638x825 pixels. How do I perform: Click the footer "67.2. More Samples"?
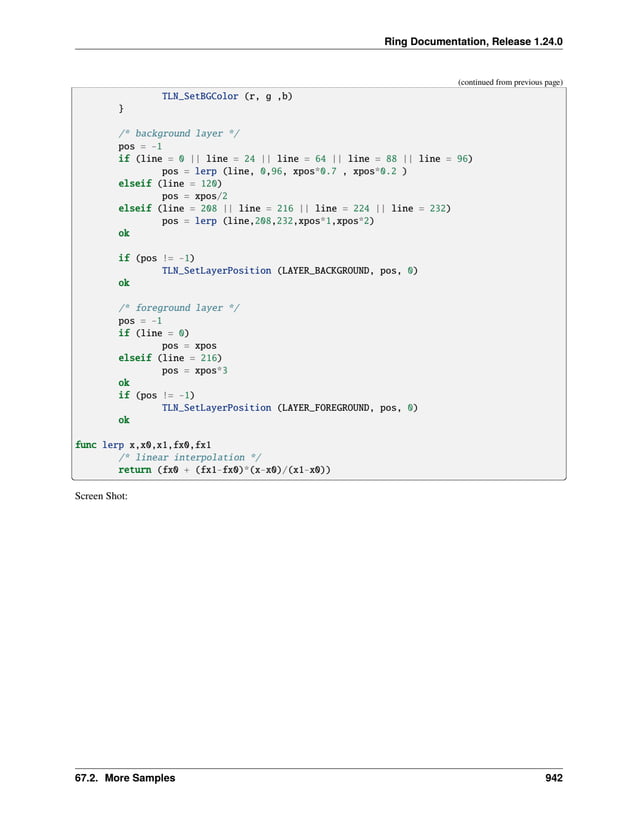(x=125, y=778)
